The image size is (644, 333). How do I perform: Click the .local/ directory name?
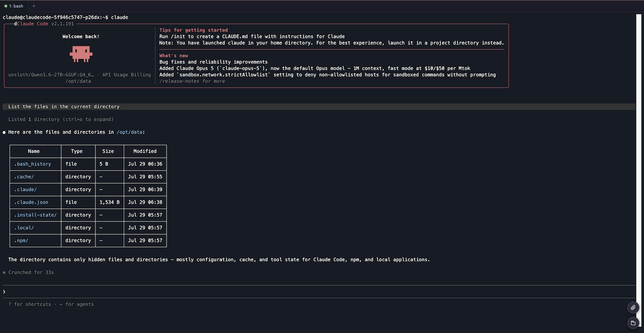[24, 228]
